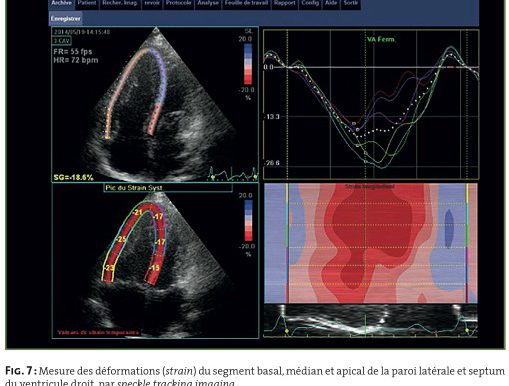509x386 pixels.
Task: Click the upper strain color scale bar
Action: 248,64
